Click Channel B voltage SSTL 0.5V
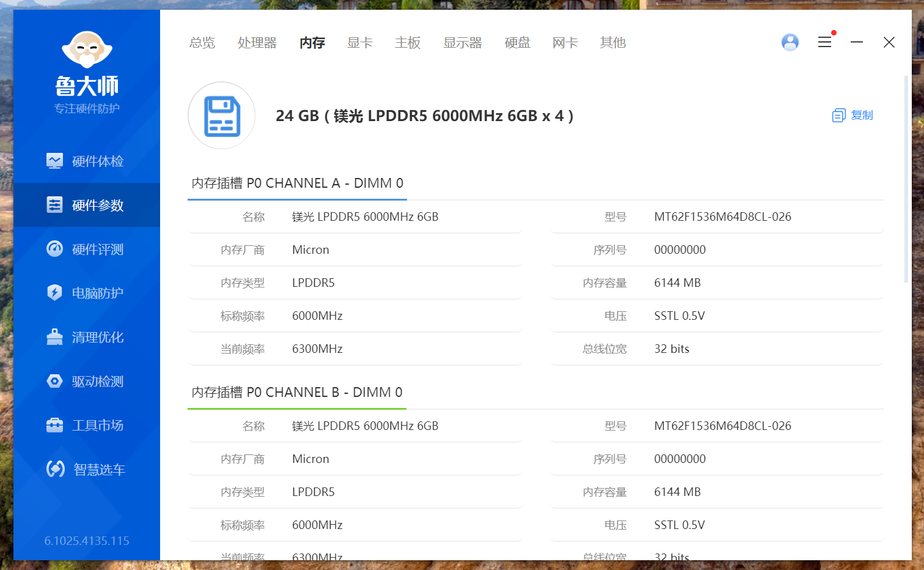 coord(680,525)
